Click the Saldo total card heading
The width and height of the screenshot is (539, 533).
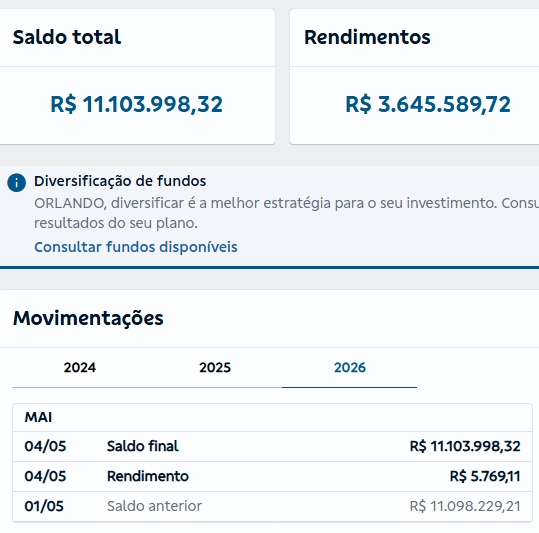click(x=67, y=37)
